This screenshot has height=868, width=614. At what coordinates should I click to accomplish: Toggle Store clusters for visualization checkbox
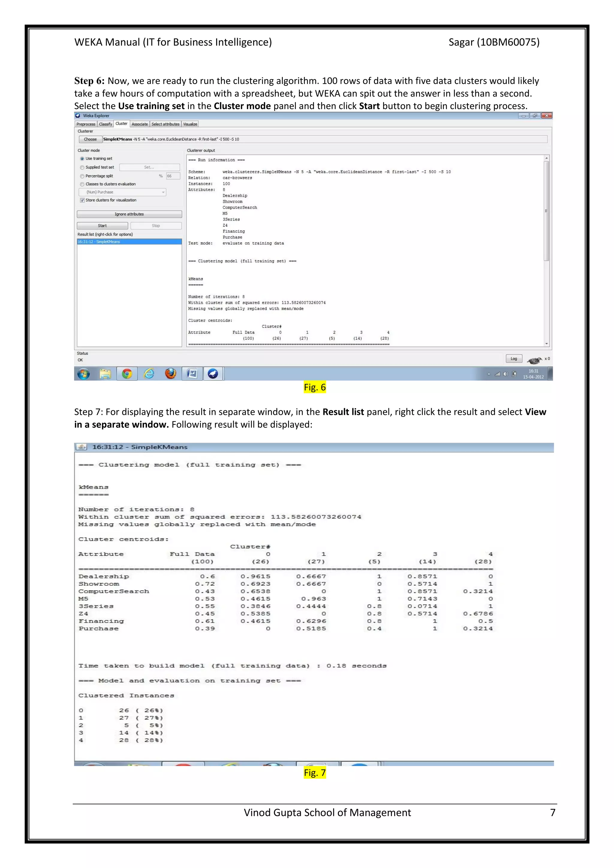coord(82,201)
